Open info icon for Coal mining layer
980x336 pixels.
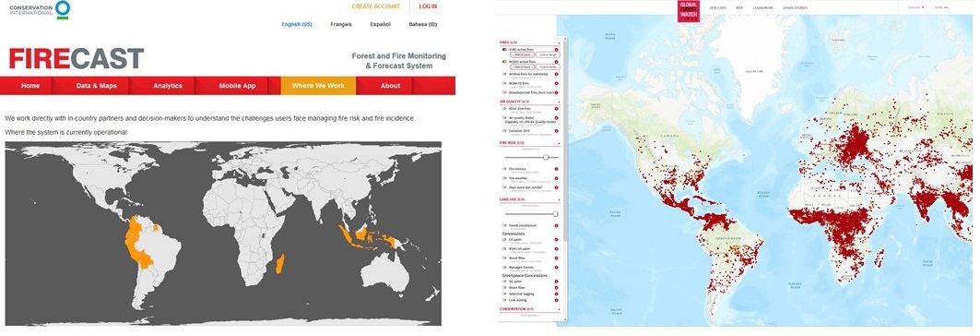pyautogui.click(x=556, y=299)
